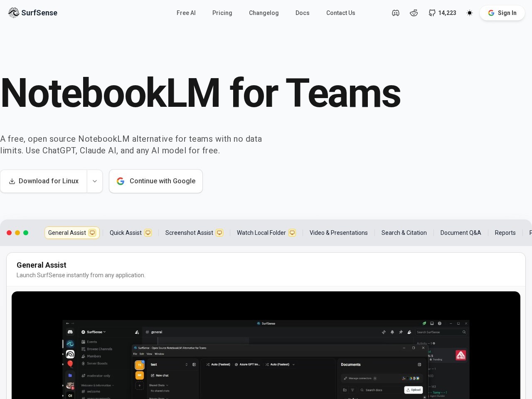Viewport: 532px width, 399px height.
Task: Go to the Pricing page
Action: (222, 13)
